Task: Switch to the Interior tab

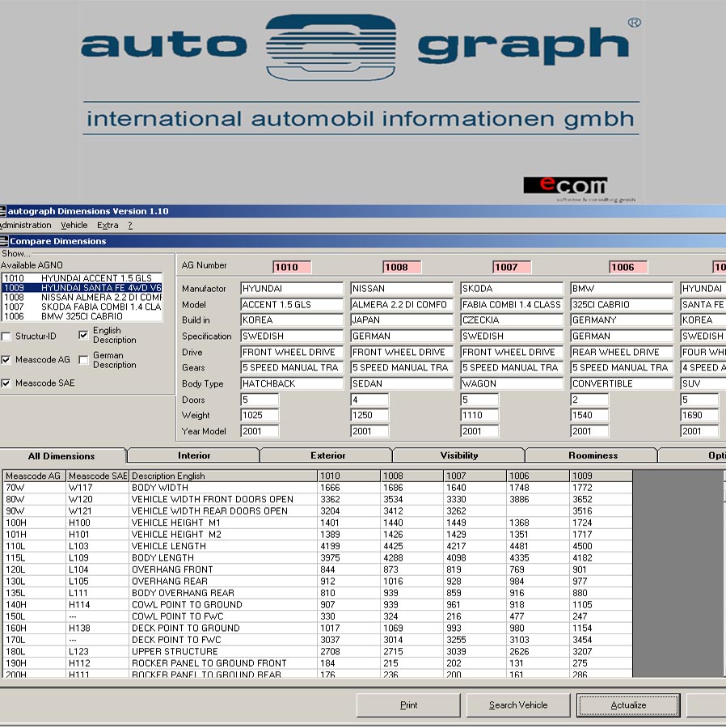Action: pos(194,455)
